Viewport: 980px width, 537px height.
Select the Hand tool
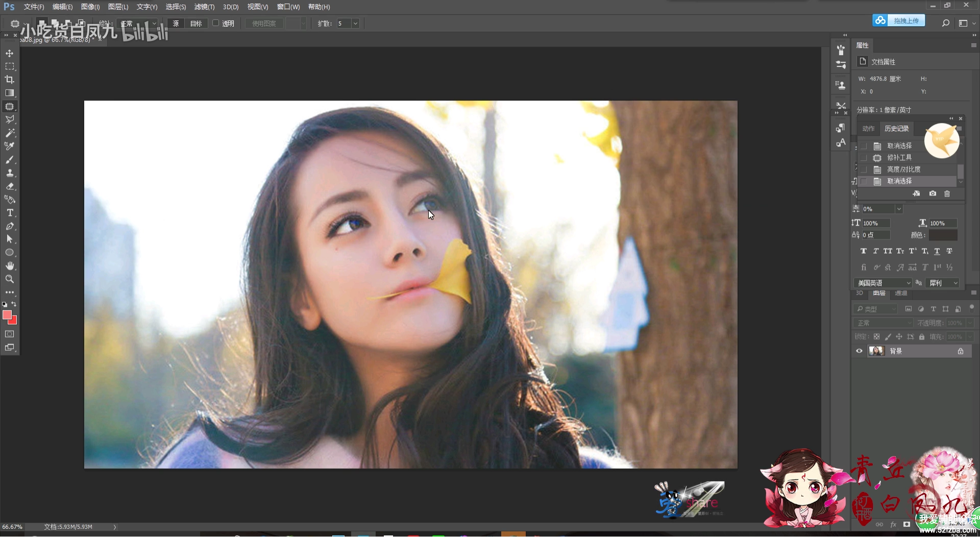coord(10,266)
